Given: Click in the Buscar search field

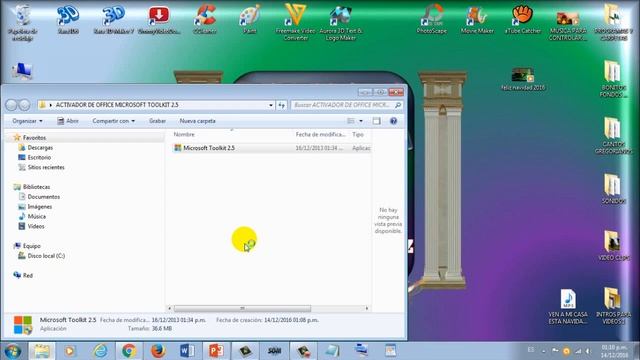Looking at the screenshot, I should 346,105.
